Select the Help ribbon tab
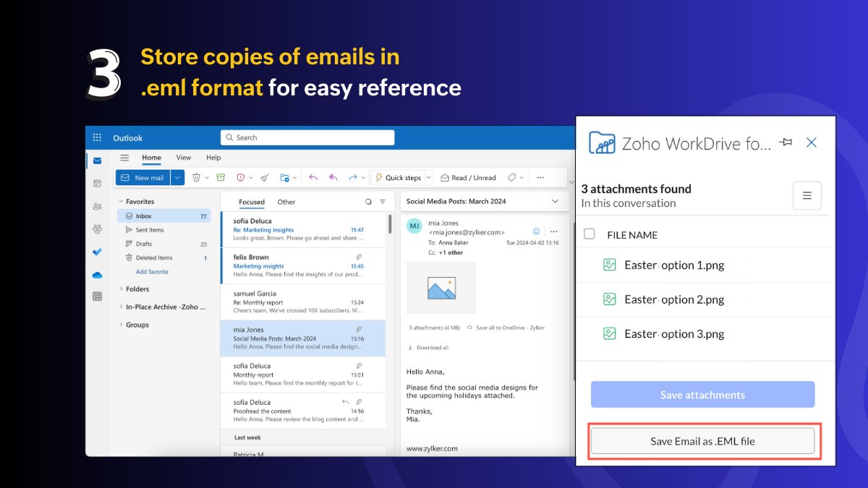The width and height of the screenshot is (868, 488). coord(213,158)
